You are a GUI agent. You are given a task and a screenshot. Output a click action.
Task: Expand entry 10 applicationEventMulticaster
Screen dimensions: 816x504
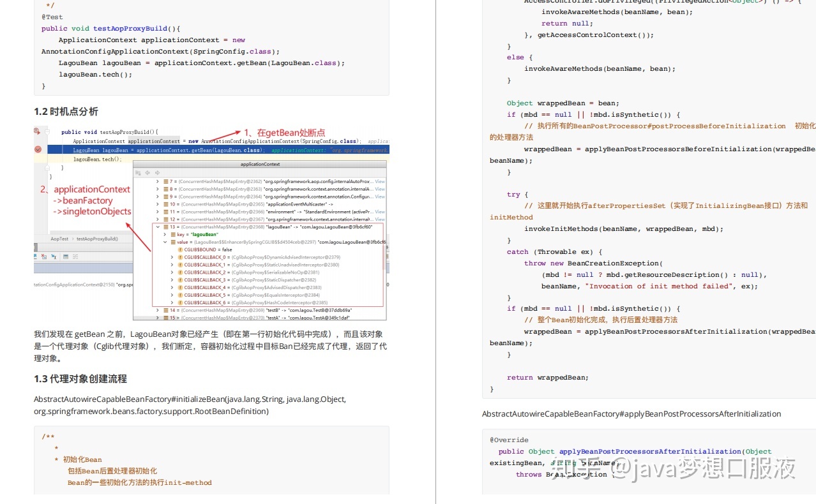[x=158, y=204]
